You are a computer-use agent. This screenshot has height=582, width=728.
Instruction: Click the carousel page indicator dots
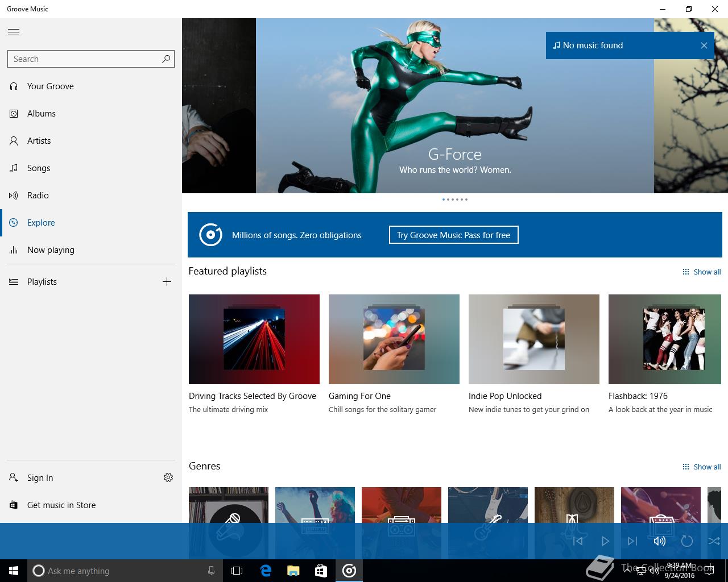[455, 199]
